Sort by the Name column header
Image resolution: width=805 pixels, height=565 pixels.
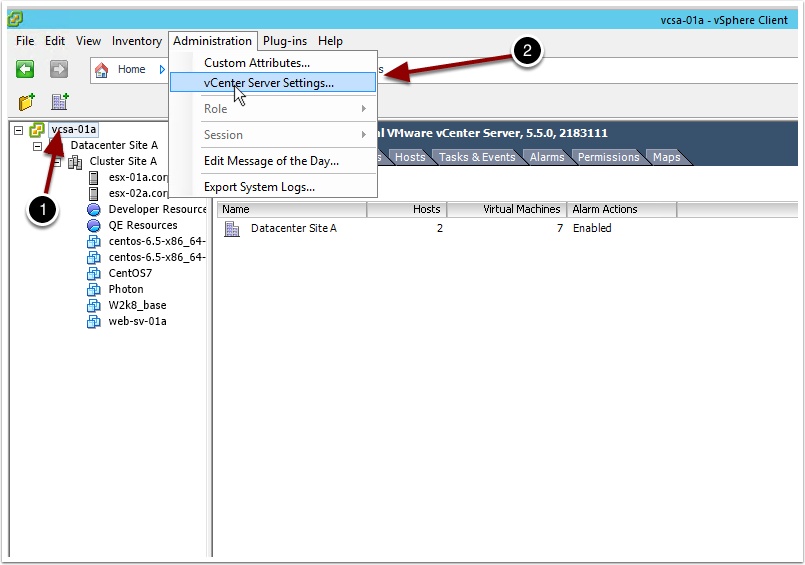click(292, 209)
